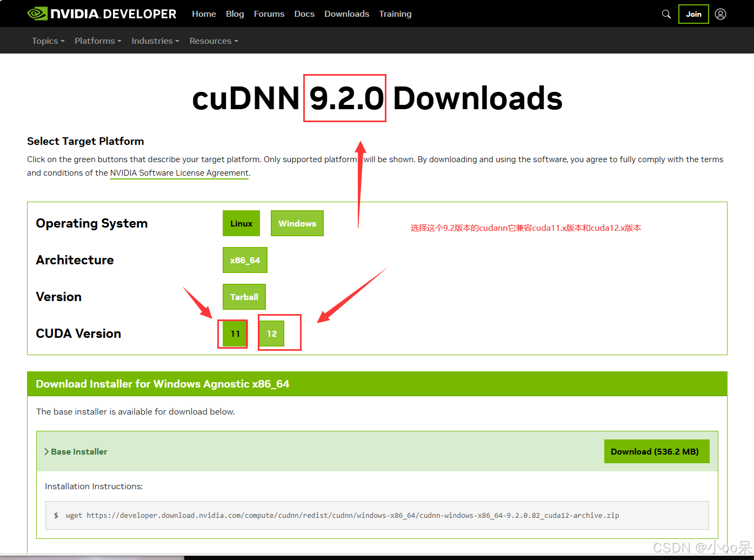This screenshot has width=754, height=560.
Task: Open the Downloads menu item
Action: 346,14
